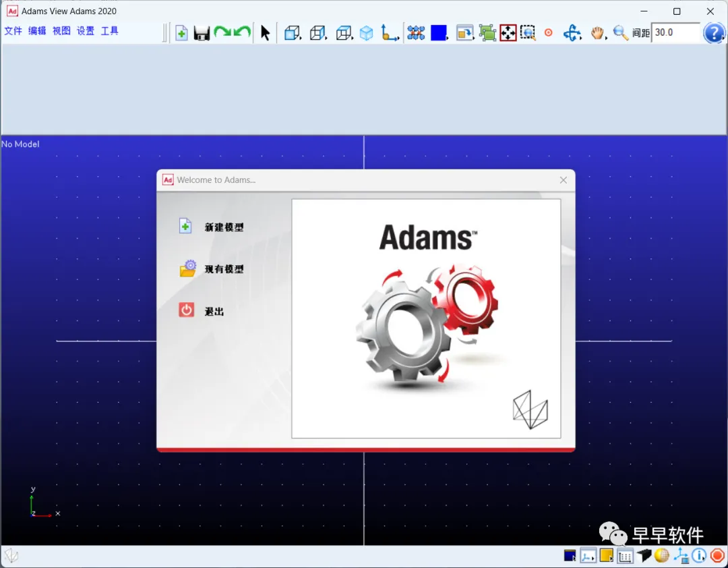The height and width of the screenshot is (568, 728).
Task: Click the zoom-to-region dashed box icon
Action: 528,33
